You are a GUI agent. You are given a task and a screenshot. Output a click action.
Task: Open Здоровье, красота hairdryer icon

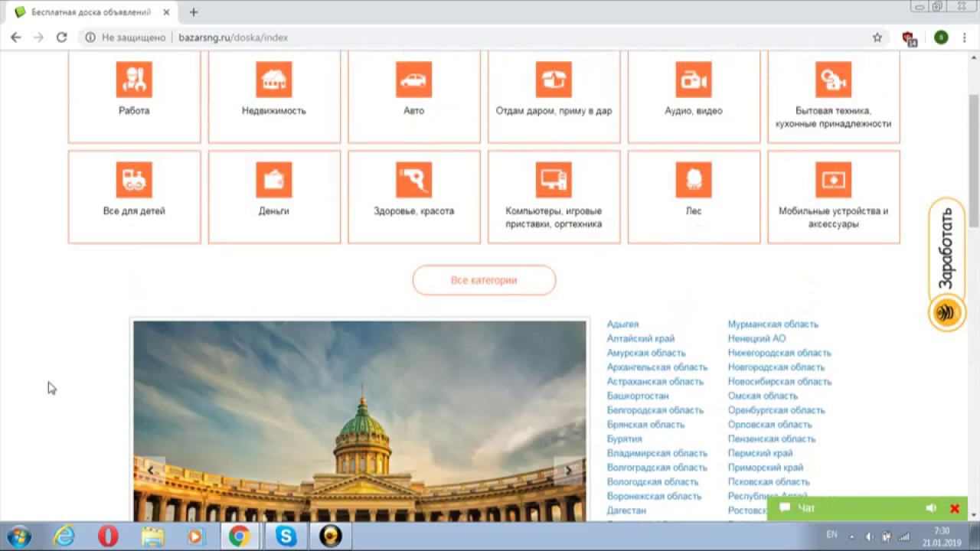[x=413, y=180]
